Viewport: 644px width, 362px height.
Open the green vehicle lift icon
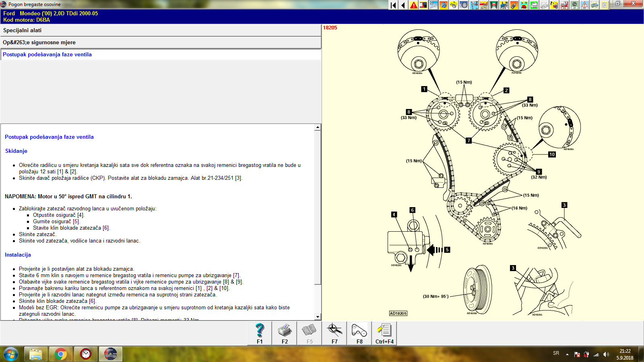494,5
